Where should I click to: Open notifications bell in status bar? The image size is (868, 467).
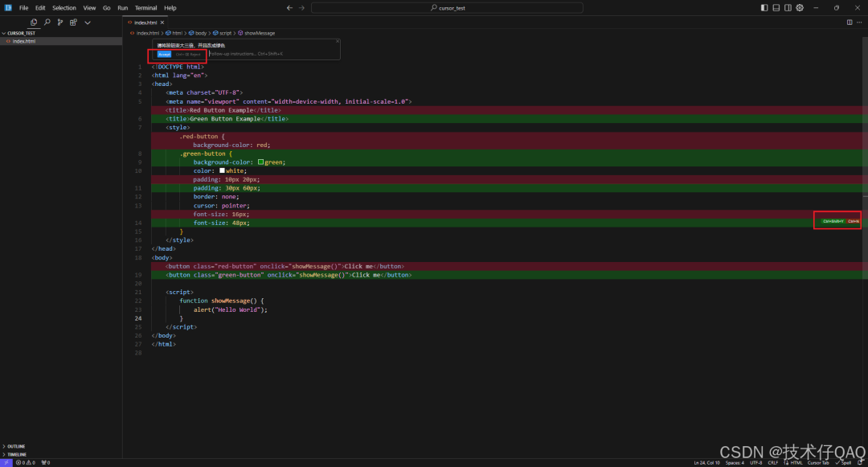[860, 462]
